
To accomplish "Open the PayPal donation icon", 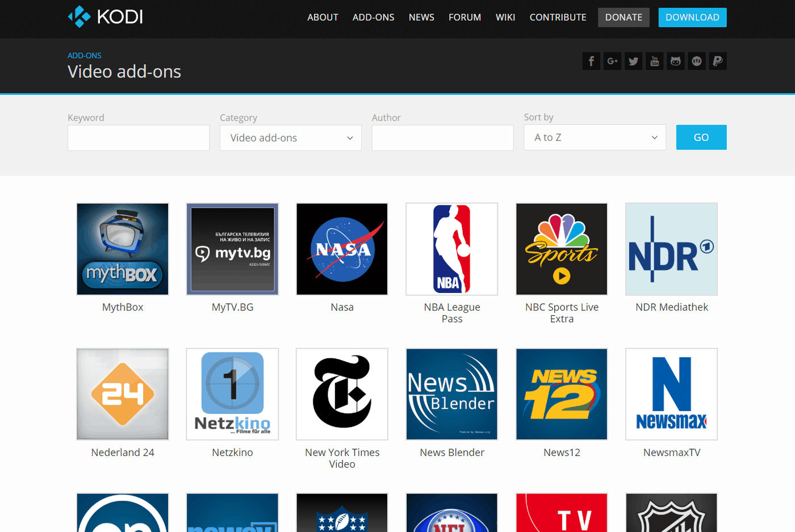I will point(718,61).
